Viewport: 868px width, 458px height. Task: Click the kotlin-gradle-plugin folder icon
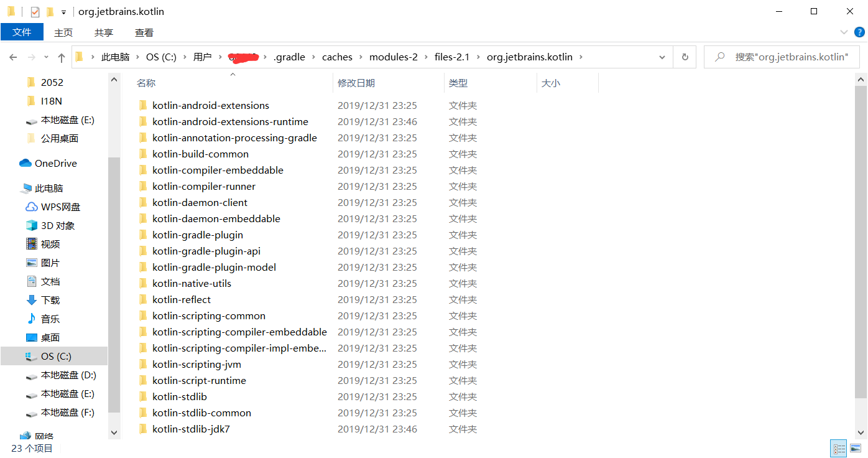[143, 235]
